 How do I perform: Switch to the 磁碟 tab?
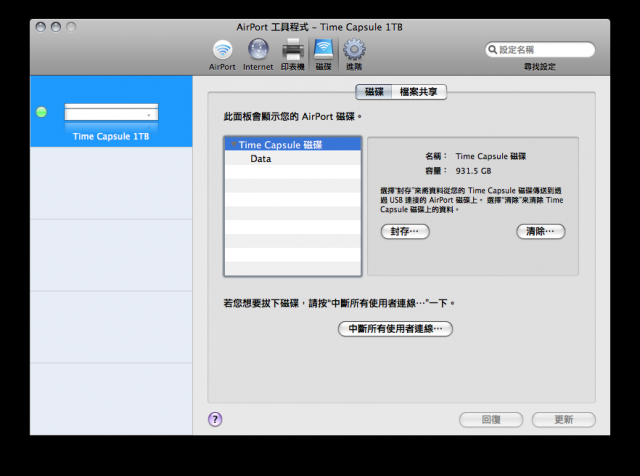pyautogui.click(x=374, y=92)
